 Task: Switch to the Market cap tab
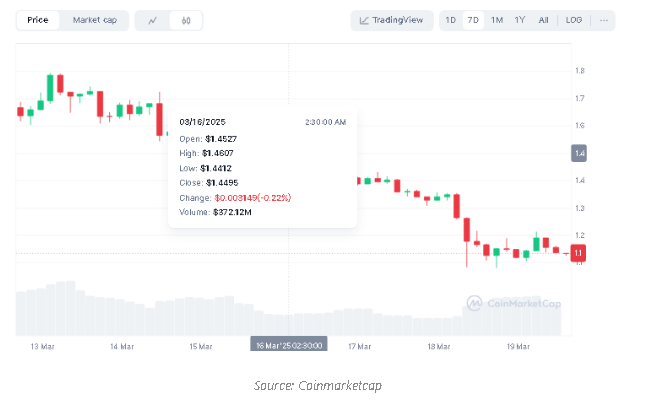click(94, 20)
